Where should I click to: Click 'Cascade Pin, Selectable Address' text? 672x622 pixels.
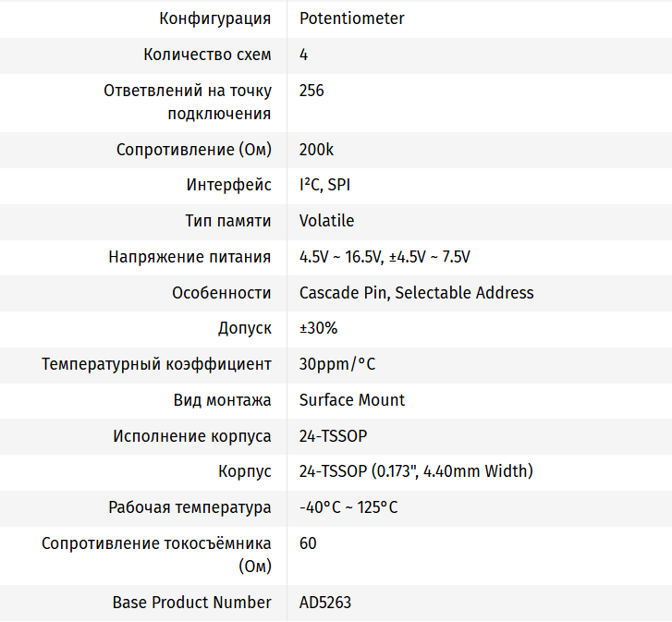coord(416,293)
